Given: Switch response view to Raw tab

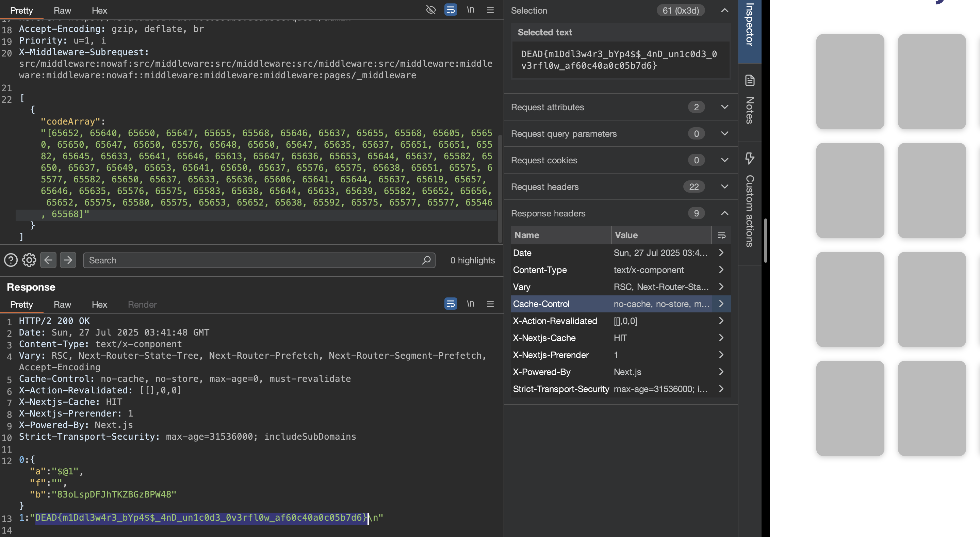Looking at the screenshot, I should [62, 305].
